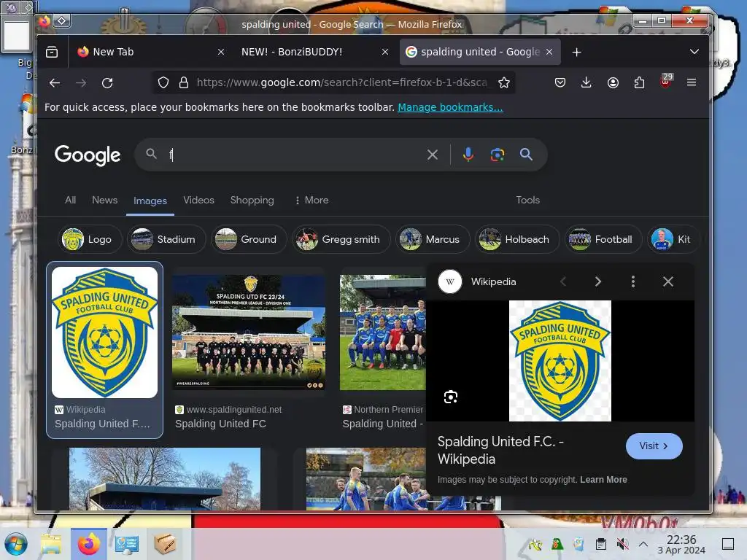Open a new tab with the plus button
747x560 pixels.
pos(577,52)
